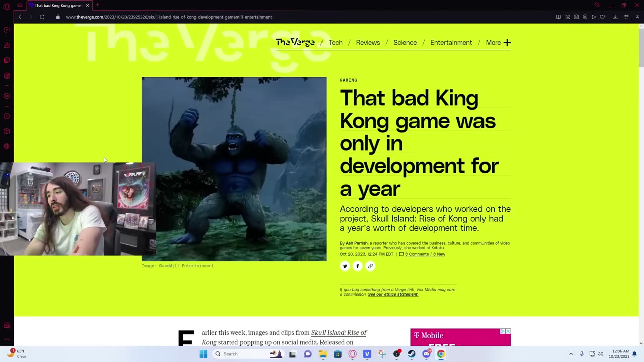The height and width of the screenshot is (362, 644).
Task: Open the Entertainment section
Action: (451, 43)
